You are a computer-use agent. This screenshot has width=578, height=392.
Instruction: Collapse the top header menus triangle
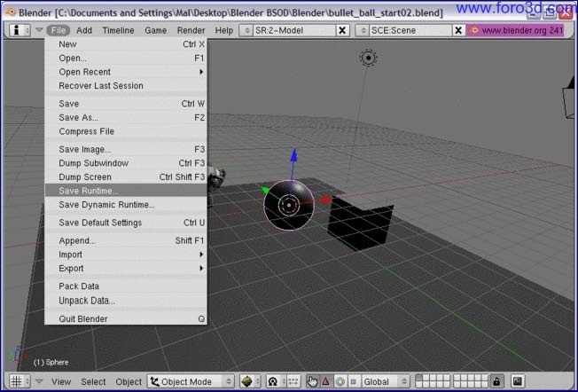39,30
